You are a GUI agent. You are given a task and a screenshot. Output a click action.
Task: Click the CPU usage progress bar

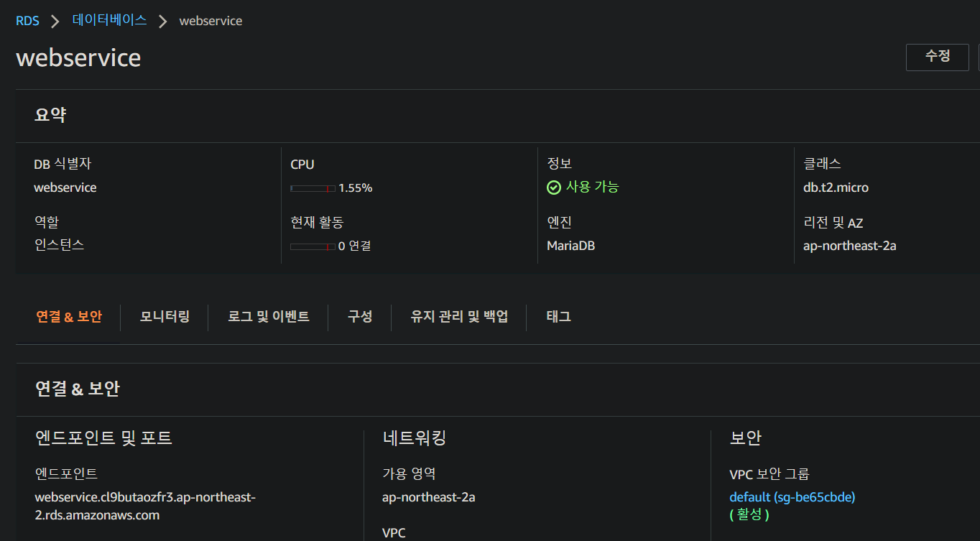[312, 188]
